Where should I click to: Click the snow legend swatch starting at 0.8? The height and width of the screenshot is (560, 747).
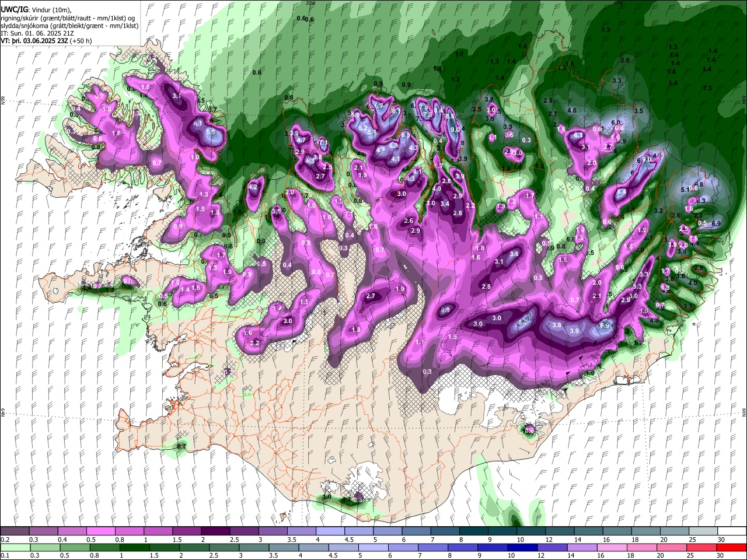coord(129,531)
